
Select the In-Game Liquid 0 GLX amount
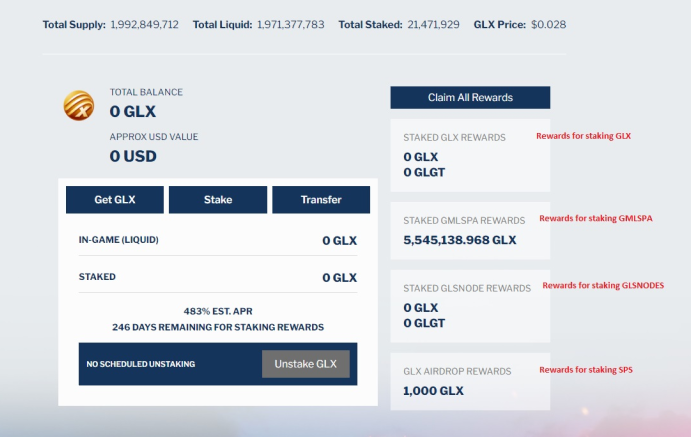[340, 241]
